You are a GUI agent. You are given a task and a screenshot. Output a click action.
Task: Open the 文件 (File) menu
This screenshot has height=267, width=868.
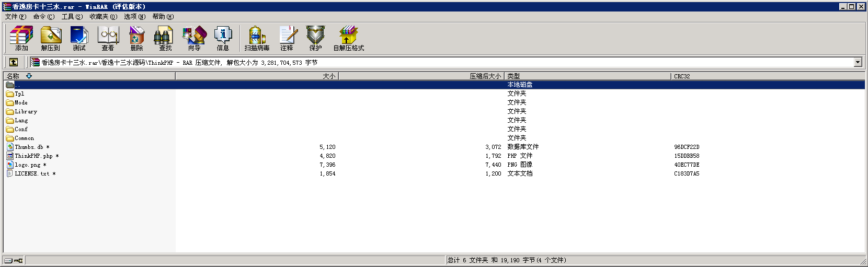point(15,17)
